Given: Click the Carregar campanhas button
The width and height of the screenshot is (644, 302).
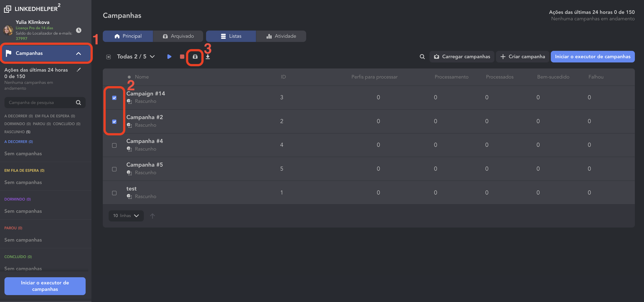Looking at the screenshot, I should coord(462,57).
